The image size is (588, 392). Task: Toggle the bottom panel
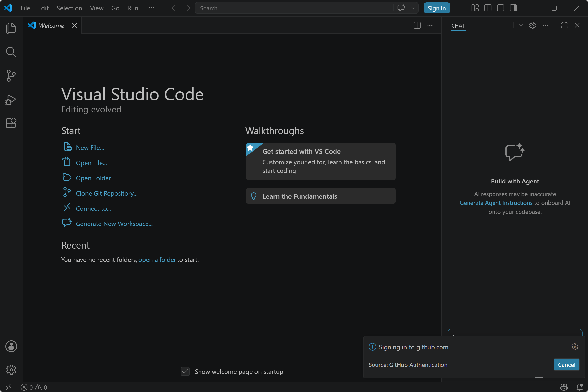(501, 8)
